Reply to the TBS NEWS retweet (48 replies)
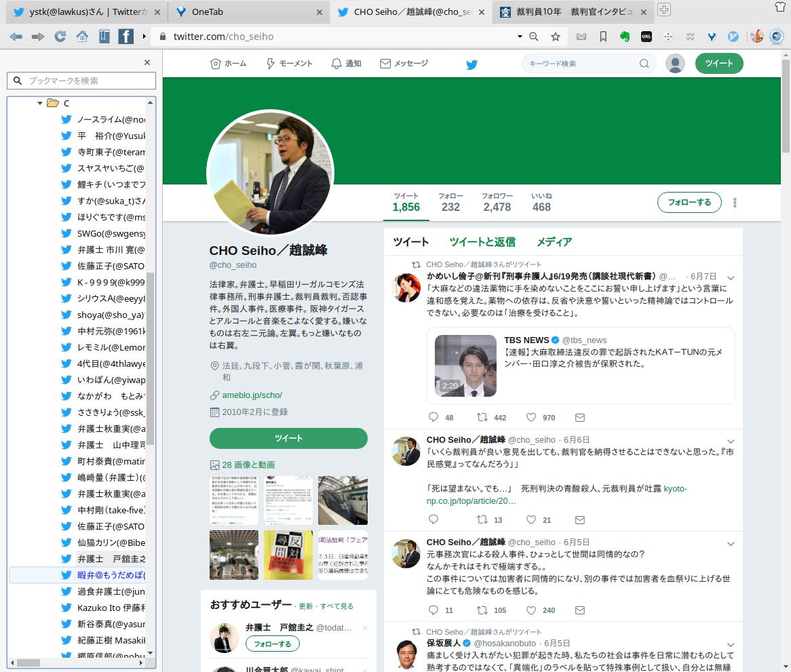This screenshot has width=791, height=672. click(433, 418)
